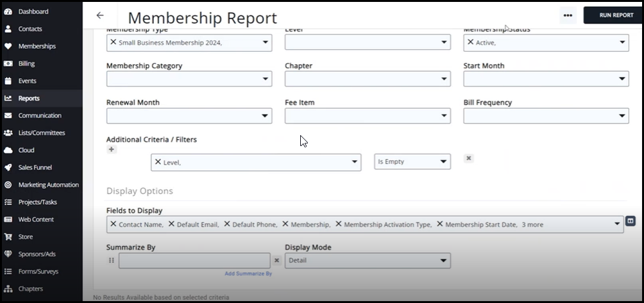Click the back arrow icon
644x303 pixels.
coord(99,15)
